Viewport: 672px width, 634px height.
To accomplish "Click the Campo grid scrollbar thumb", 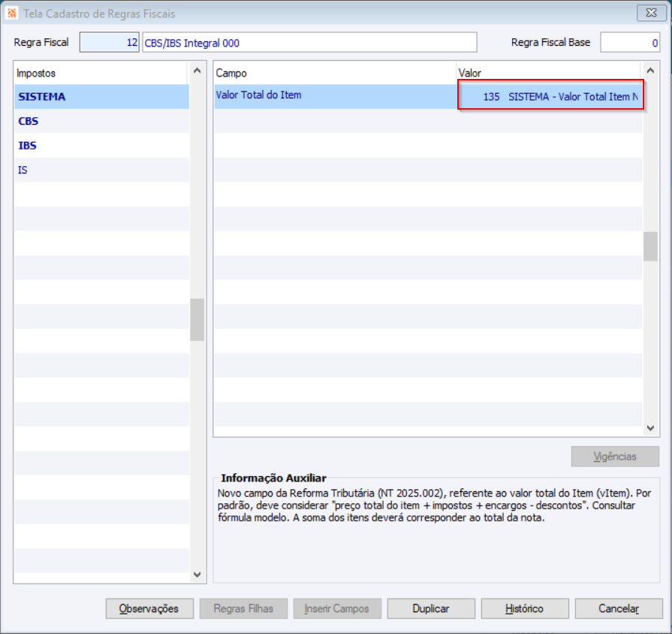I will [x=650, y=246].
